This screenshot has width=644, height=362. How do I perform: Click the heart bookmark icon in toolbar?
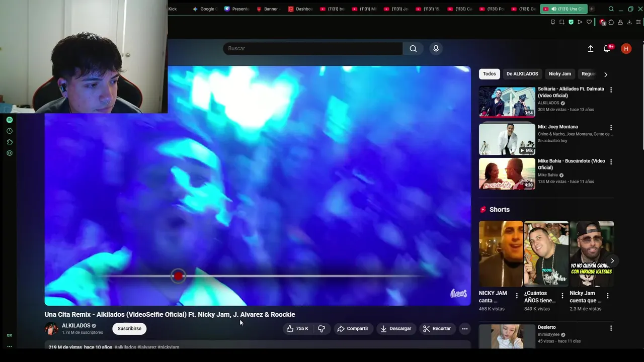(x=589, y=22)
